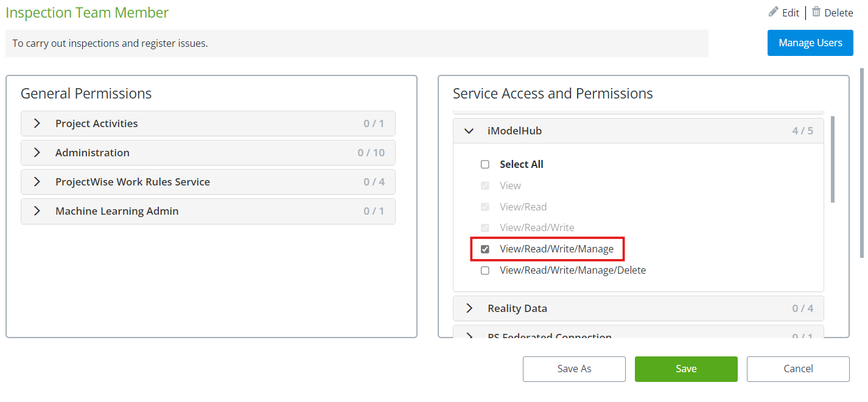Click the Save As button
The width and height of the screenshot is (868, 402).
pyautogui.click(x=574, y=369)
